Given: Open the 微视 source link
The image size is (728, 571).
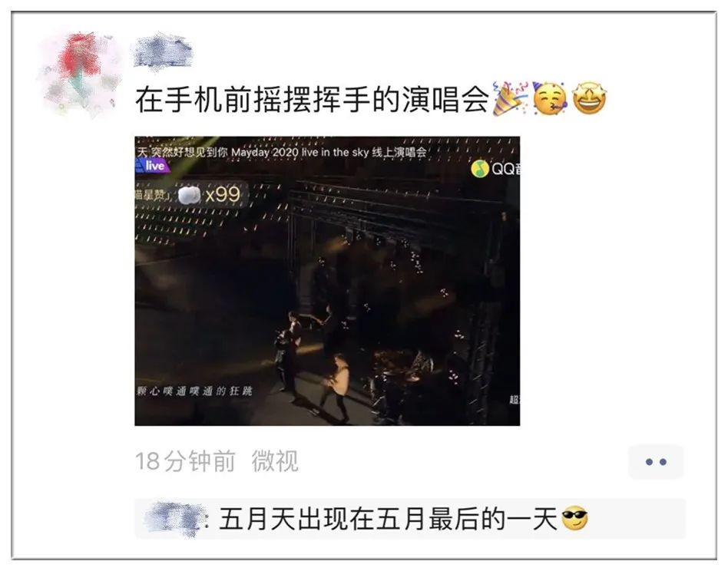Looking at the screenshot, I should click(275, 461).
